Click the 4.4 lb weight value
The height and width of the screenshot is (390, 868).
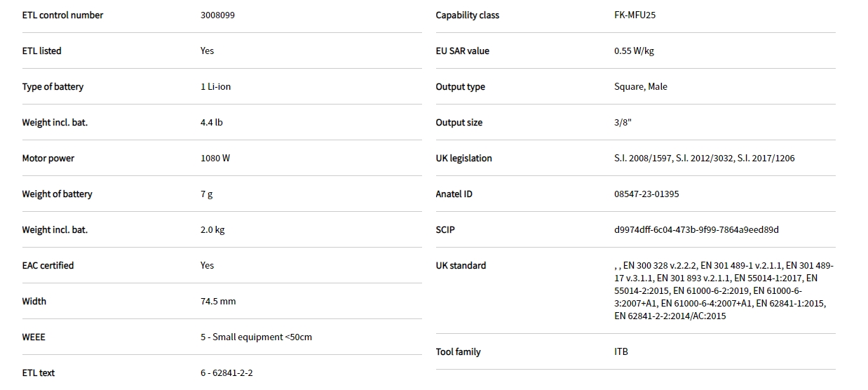click(211, 123)
